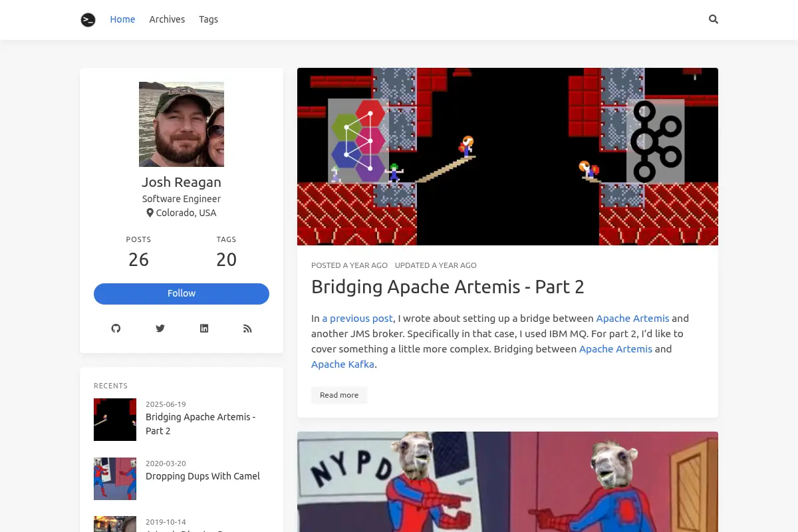The height and width of the screenshot is (532, 798).
Task: Follow the 'a previous post' link
Action: 358,319
